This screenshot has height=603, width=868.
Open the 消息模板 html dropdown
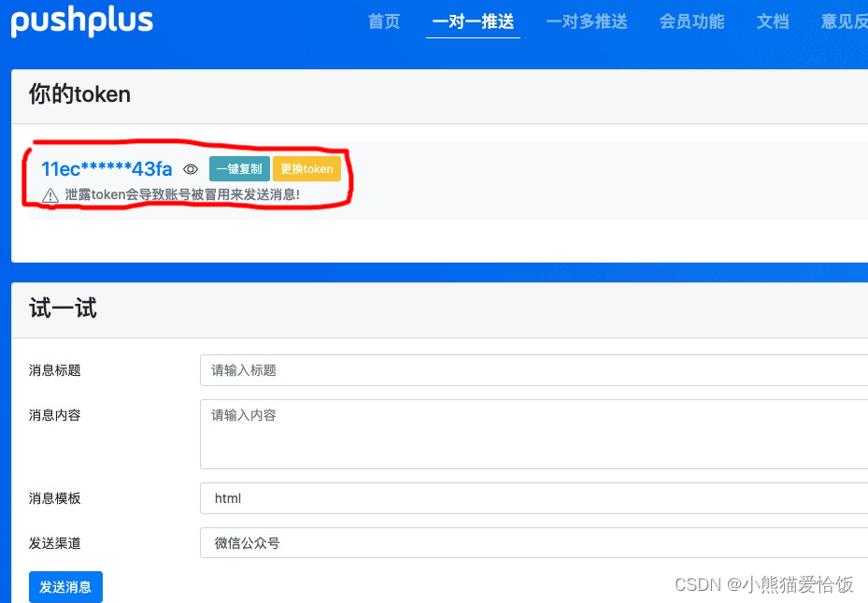point(534,498)
